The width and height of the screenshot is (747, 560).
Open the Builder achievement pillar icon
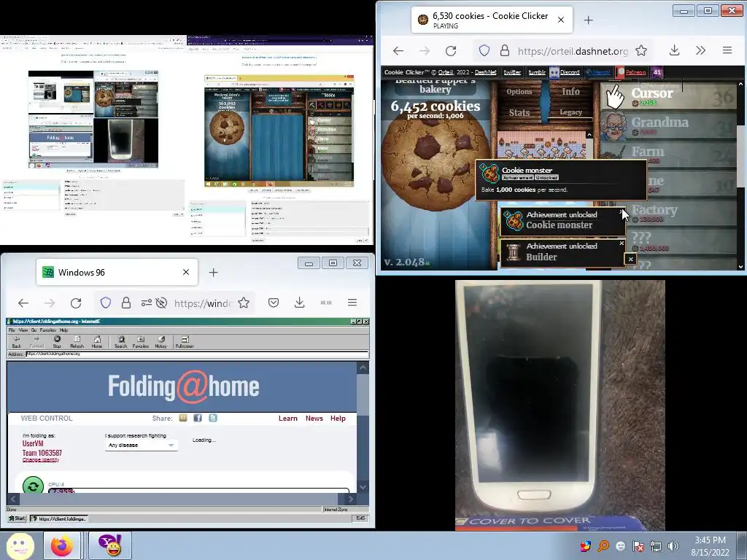[513, 252]
